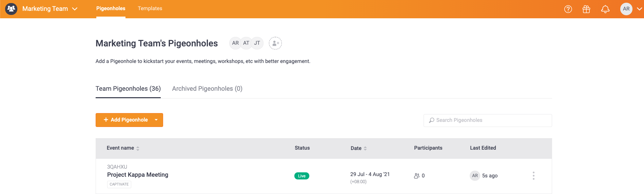The width and height of the screenshot is (644, 194).
Task: Open the Archived Pigeonholes tab
Action: (x=207, y=89)
